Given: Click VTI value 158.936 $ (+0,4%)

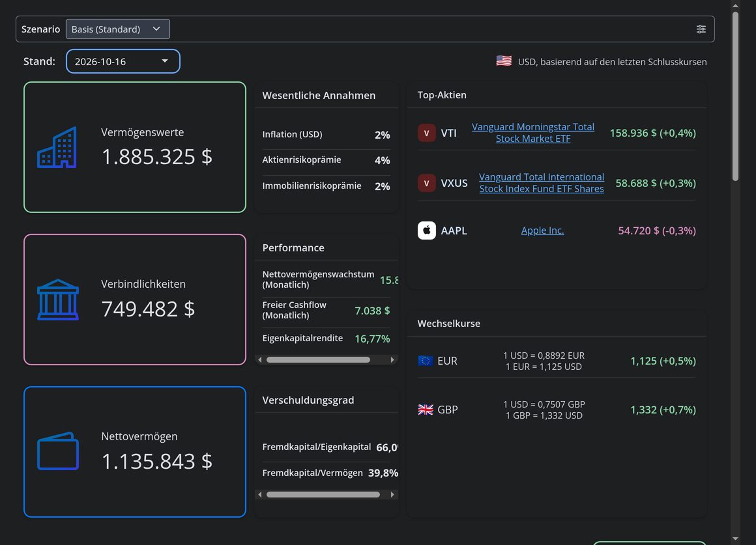Looking at the screenshot, I should point(653,133).
